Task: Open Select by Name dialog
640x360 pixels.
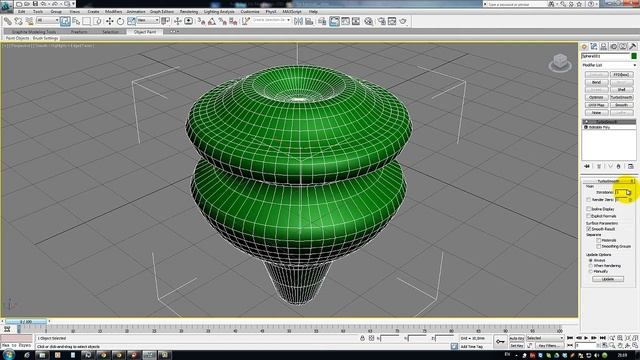Action: 76,21
